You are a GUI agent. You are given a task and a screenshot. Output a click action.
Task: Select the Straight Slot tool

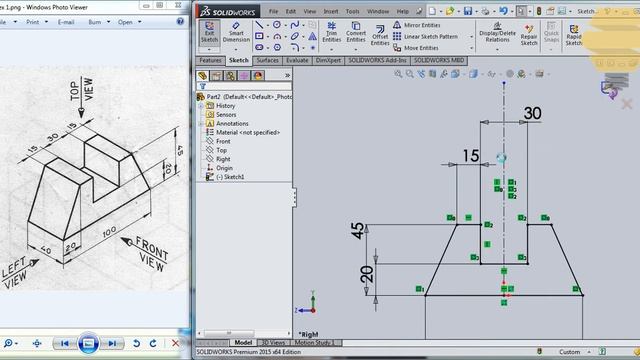click(x=259, y=47)
